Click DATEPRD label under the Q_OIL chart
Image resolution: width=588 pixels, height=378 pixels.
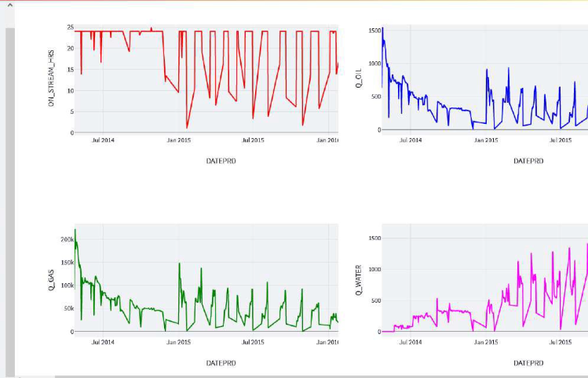point(528,161)
